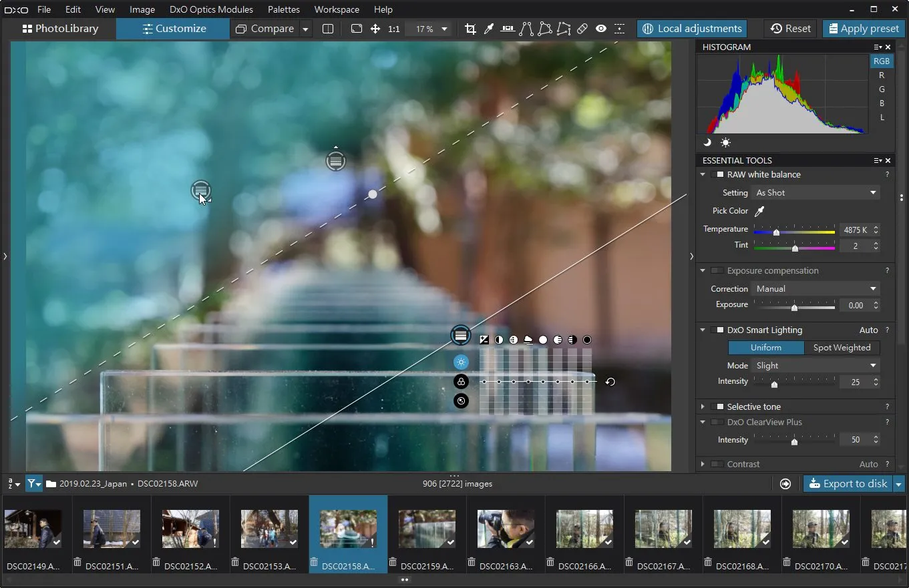Click the Exposure plus/minus equalizer icon

[484, 340]
